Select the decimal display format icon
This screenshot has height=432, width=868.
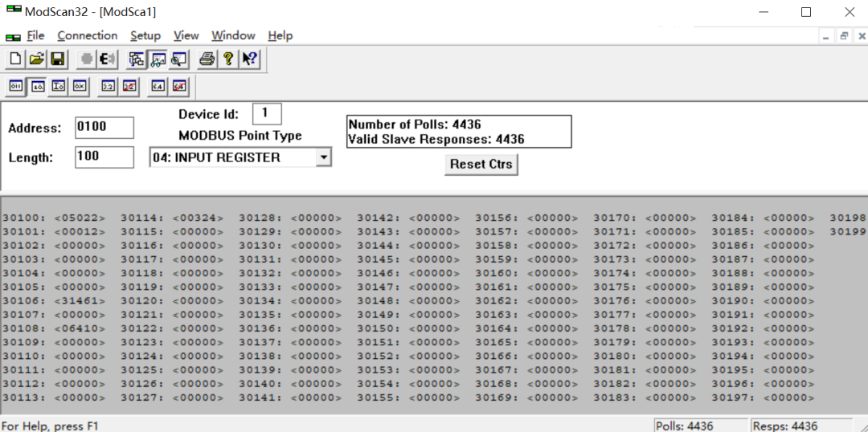(x=38, y=86)
